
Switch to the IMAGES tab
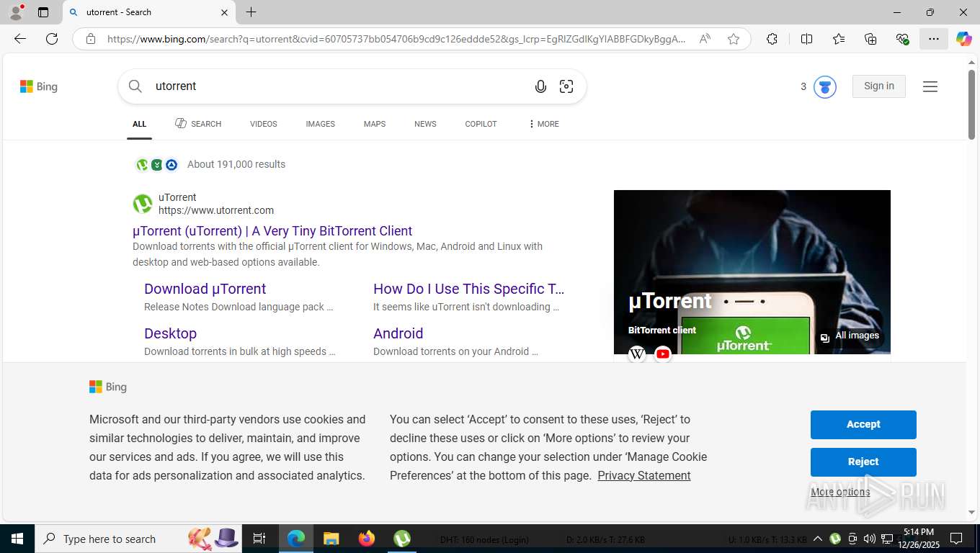point(321,124)
